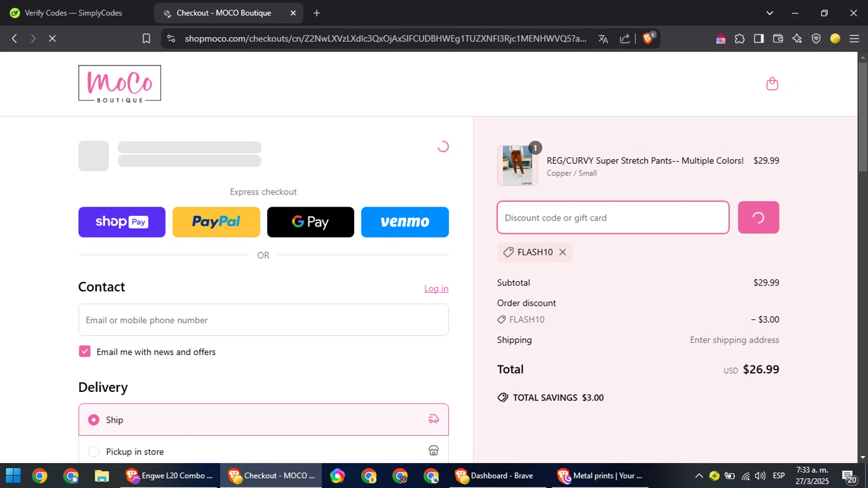Click the Log in link
This screenshot has height=488, width=868.
coord(436,288)
